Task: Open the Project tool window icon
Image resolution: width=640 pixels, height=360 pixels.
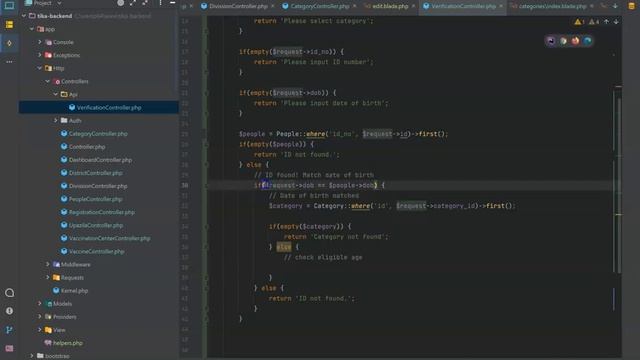Action: tap(9, 5)
